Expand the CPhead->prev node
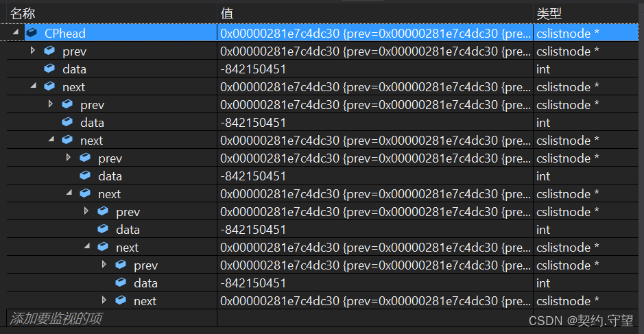Viewport: 644px width, 334px height. pos(33,51)
